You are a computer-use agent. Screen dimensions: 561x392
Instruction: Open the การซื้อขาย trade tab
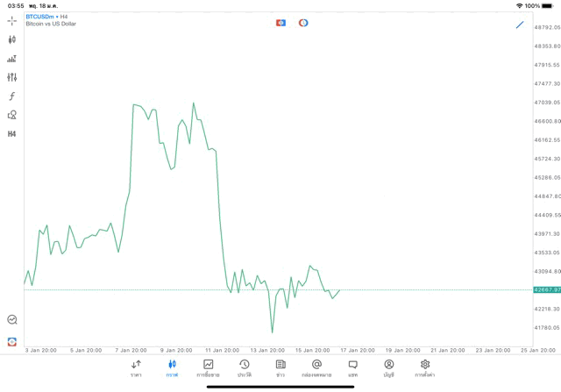point(209,368)
